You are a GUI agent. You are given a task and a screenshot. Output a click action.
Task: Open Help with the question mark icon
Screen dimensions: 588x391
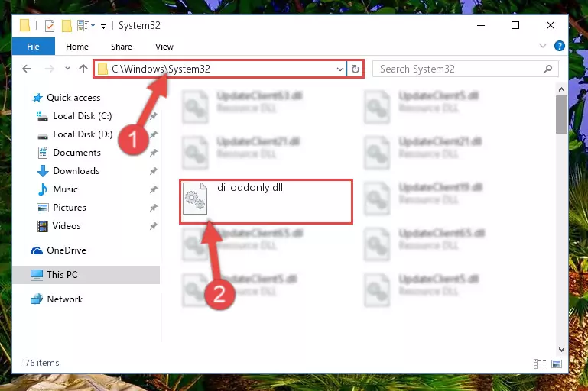pyautogui.click(x=559, y=46)
